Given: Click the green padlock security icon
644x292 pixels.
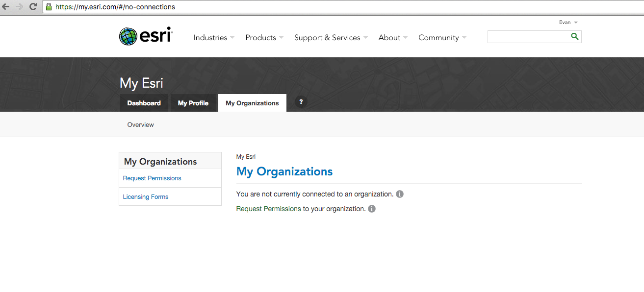Looking at the screenshot, I should click(x=49, y=7).
